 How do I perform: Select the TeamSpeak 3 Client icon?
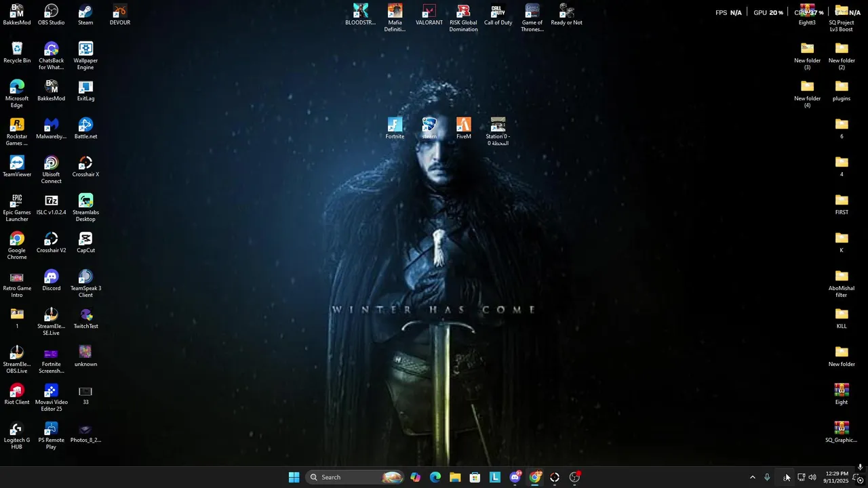point(85,284)
